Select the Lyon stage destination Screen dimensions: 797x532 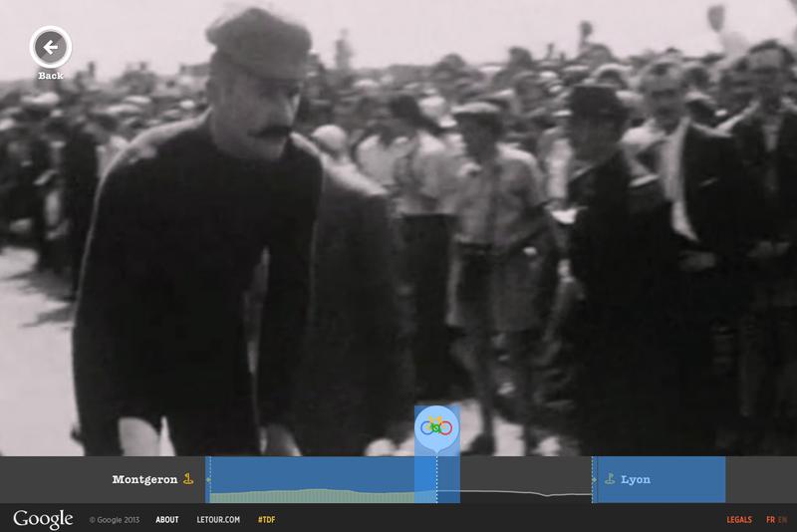click(636, 479)
